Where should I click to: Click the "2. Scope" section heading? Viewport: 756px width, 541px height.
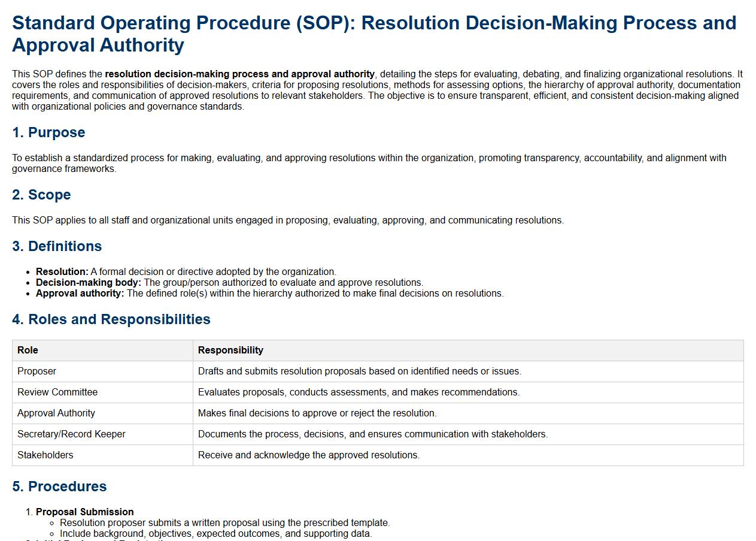point(41,195)
